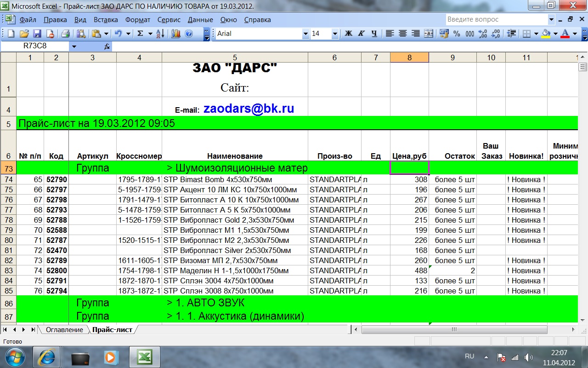
Task: Open the Данные menu
Action: (x=200, y=20)
